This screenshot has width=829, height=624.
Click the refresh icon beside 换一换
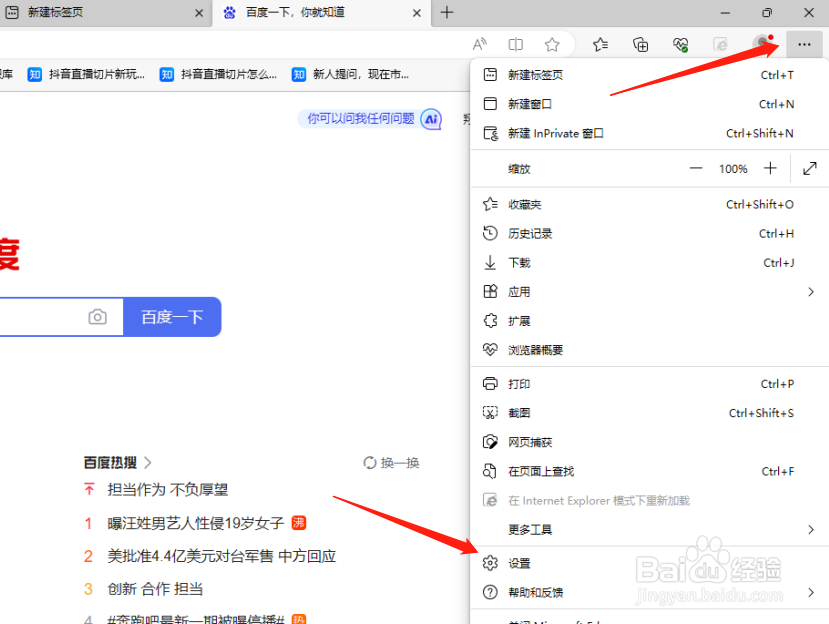(x=370, y=463)
